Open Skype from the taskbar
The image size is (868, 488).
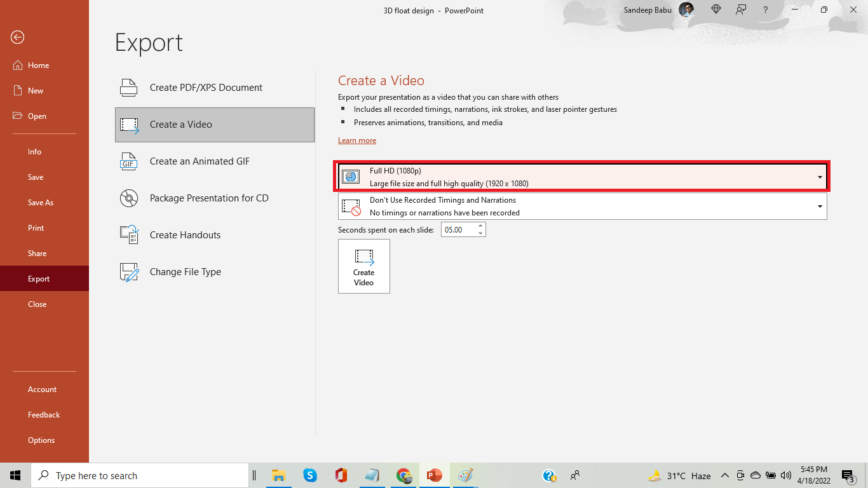pos(309,475)
